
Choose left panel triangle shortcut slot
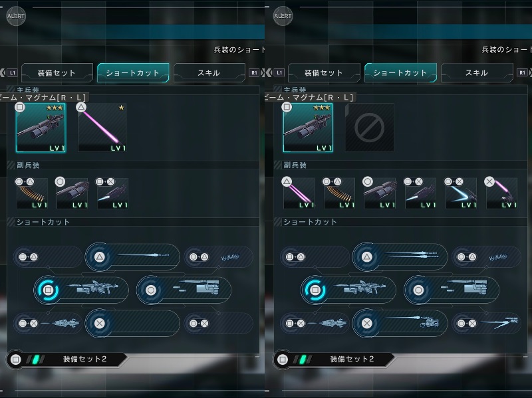click(132, 256)
